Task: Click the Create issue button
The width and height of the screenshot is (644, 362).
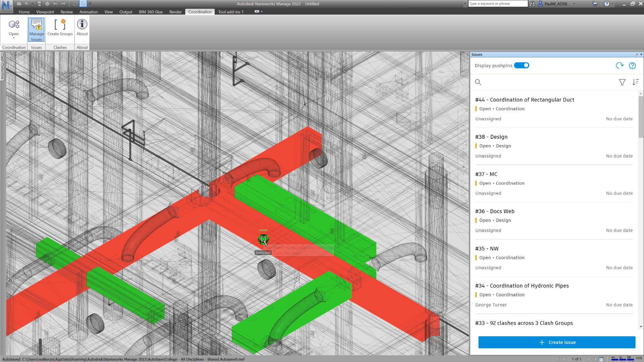Action: tap(557, 342)
